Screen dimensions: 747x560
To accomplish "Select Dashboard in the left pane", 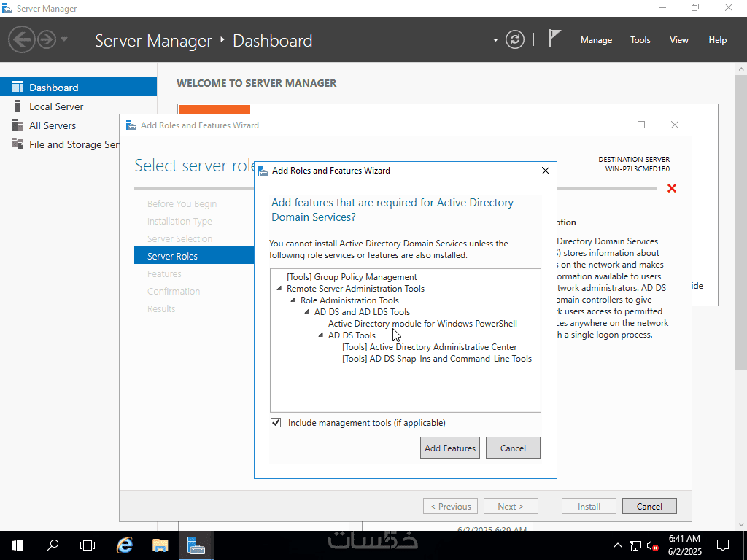I will click(x=78, y=87).
